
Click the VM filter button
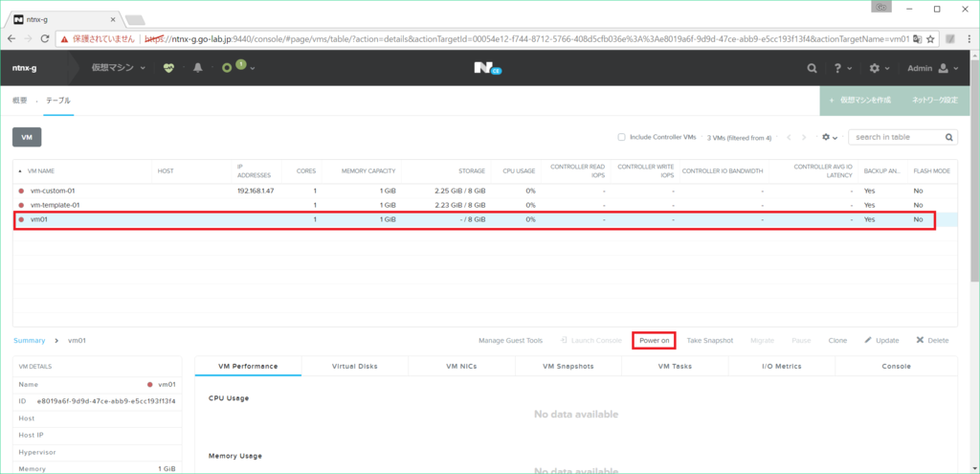[x=27, y=137]
